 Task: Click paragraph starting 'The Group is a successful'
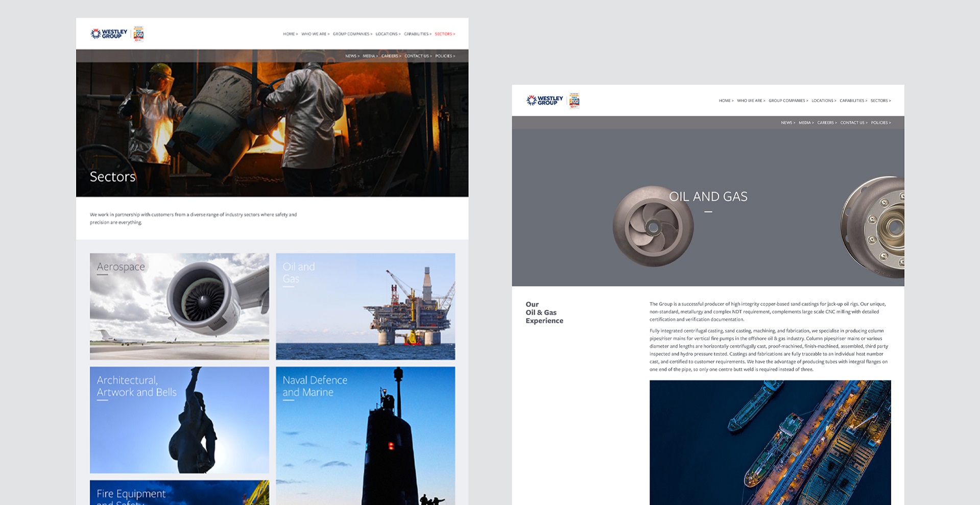pyautogui.click(x=768, y=311)
